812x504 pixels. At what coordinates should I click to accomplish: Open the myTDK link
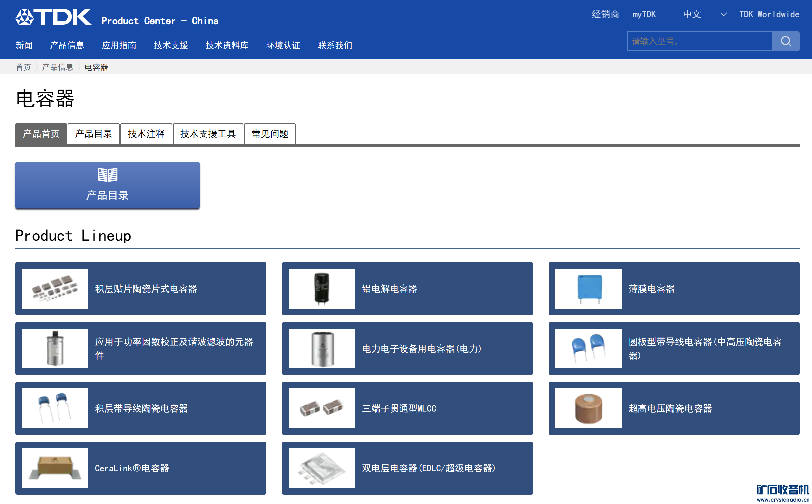pyautogui.click(x=644, y=14)
